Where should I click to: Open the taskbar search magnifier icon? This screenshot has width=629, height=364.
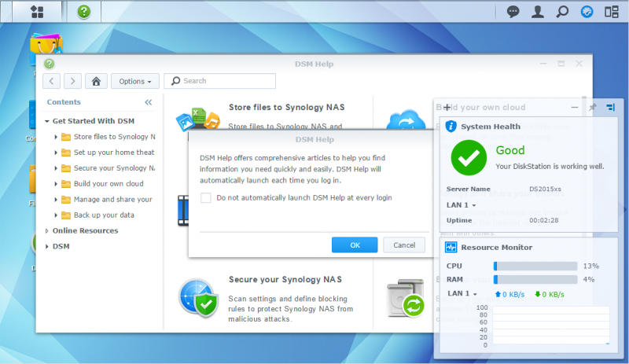point(562,12)
